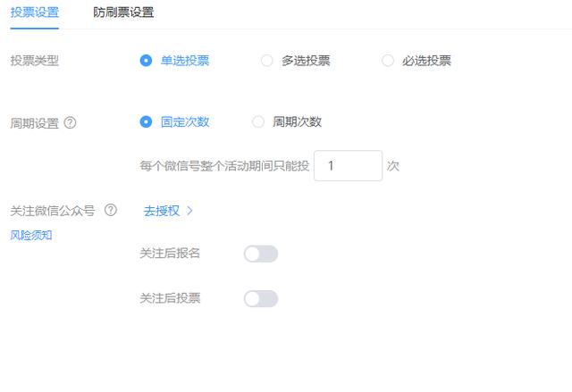Click the help icon beside 周期设置

tap(71, 123)
